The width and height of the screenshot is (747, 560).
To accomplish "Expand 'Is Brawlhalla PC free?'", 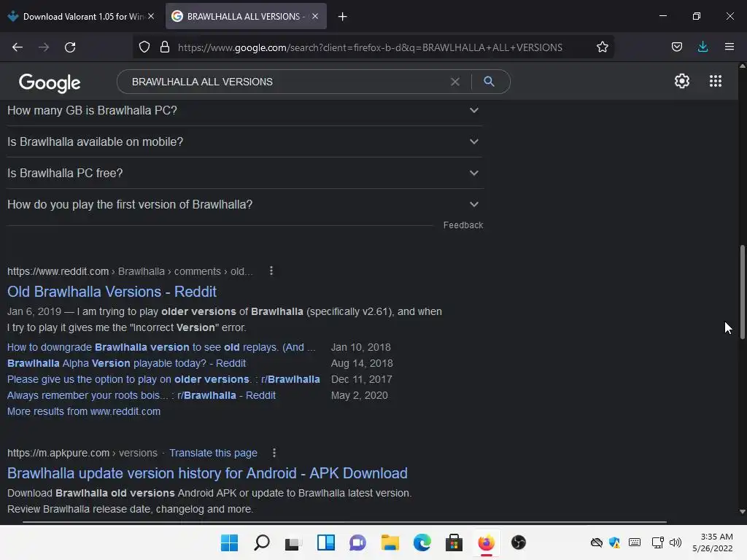I will (244, 174).
